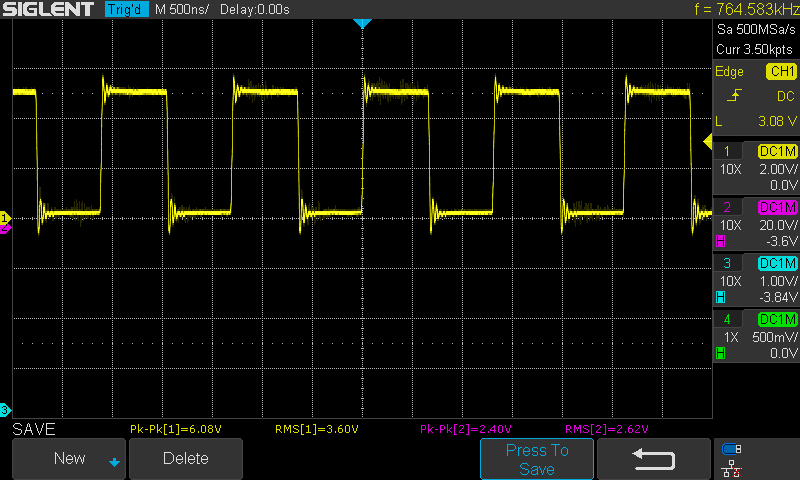Click the USB drive status icon
800x480 pixels.
click(x=732, y=449)
